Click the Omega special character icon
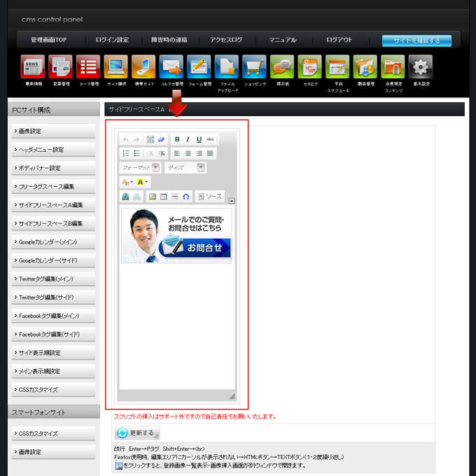The height and width of the screenshot is (476, 476). click(x=185, y=197)
